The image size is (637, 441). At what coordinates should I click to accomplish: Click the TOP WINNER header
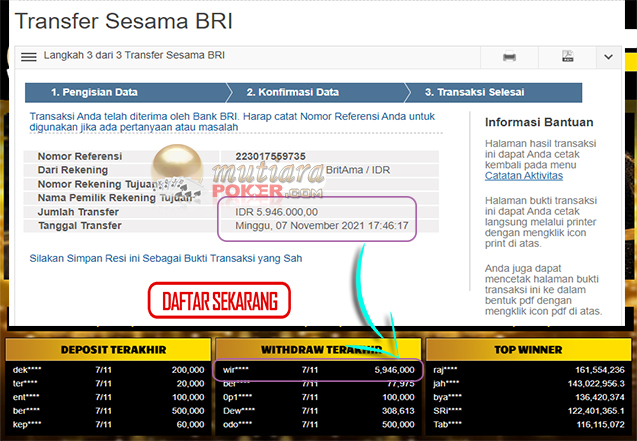tap(529, 350)
